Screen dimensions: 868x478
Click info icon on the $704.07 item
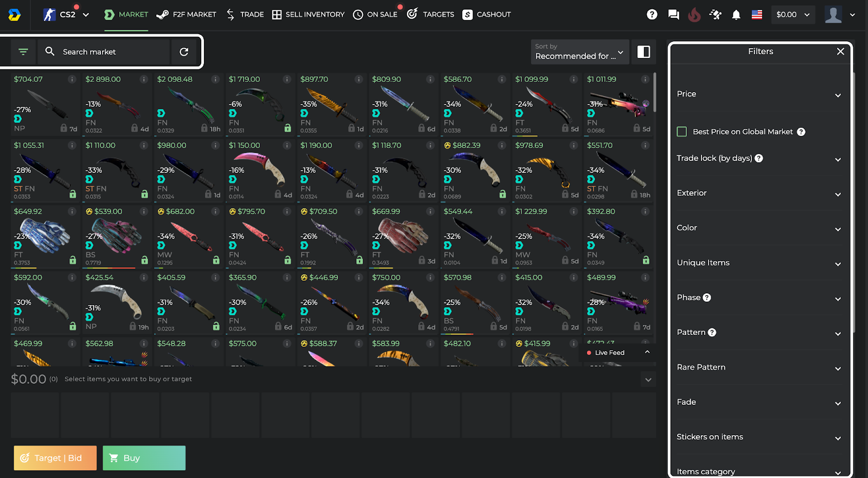tap(72, 79)
